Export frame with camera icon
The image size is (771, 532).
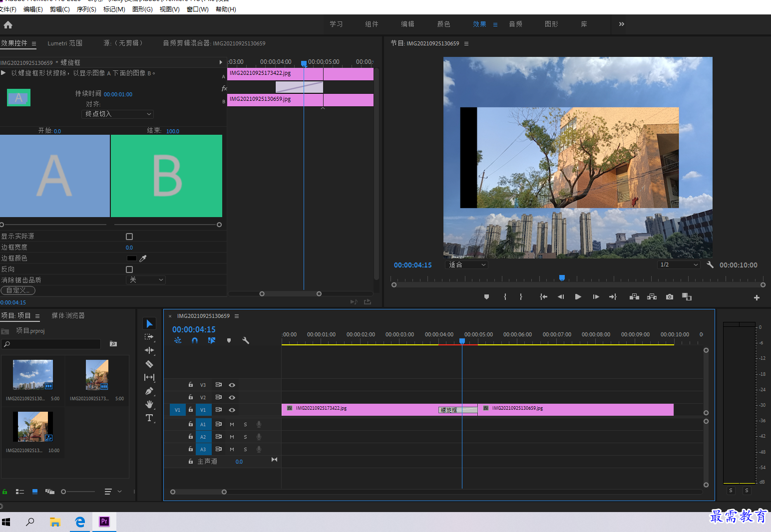coord(670,297)
